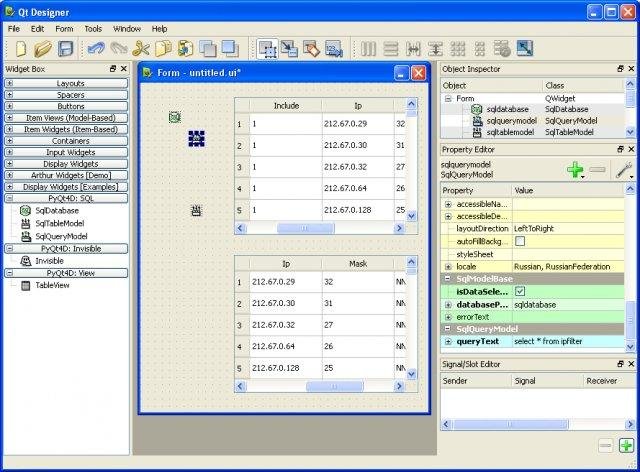The height and width of the screenshot is (472, 640).
Task: Toggle the autoFillBackground checkbox
Action: (520, 241)
